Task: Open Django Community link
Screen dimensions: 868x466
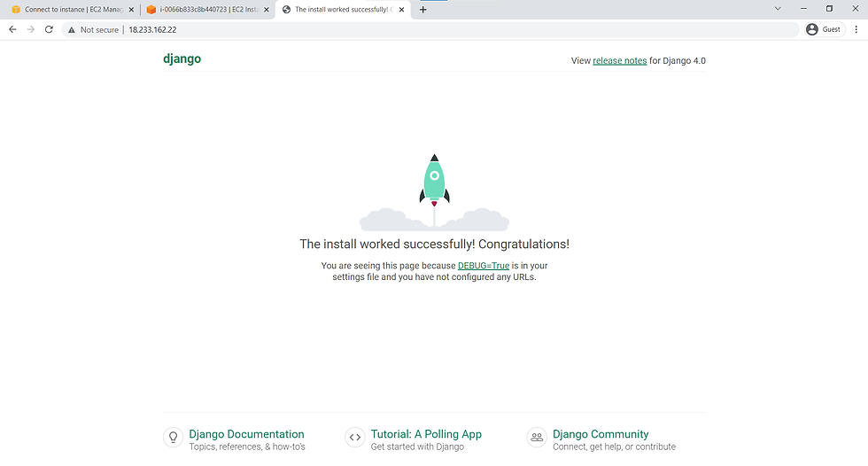Action: [x=601, y=434]
